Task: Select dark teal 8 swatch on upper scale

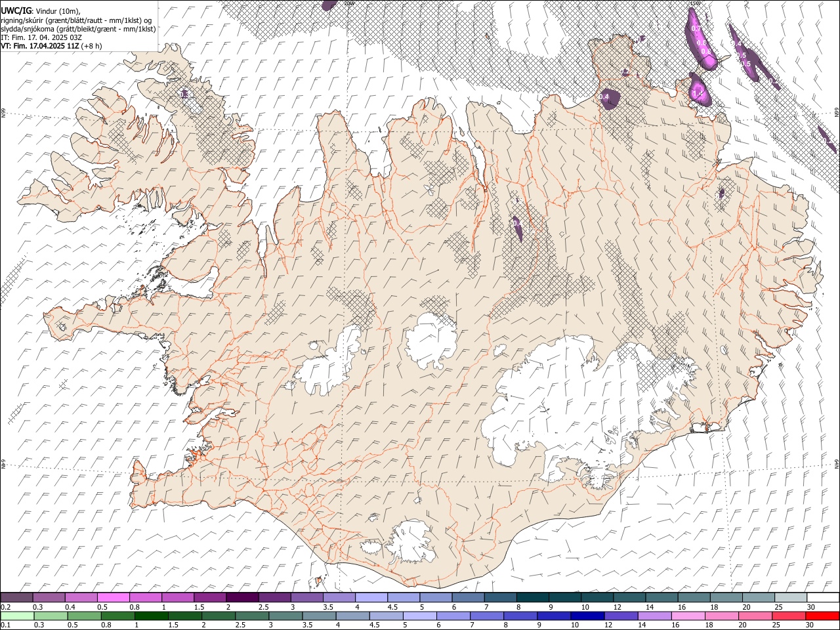Action: [x=533, y=598]
